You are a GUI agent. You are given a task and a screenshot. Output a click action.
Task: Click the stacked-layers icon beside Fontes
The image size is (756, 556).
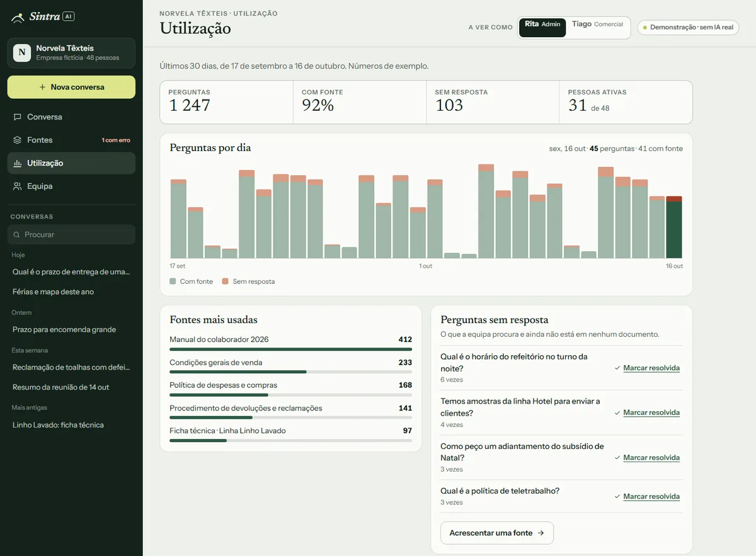(18, 140)
